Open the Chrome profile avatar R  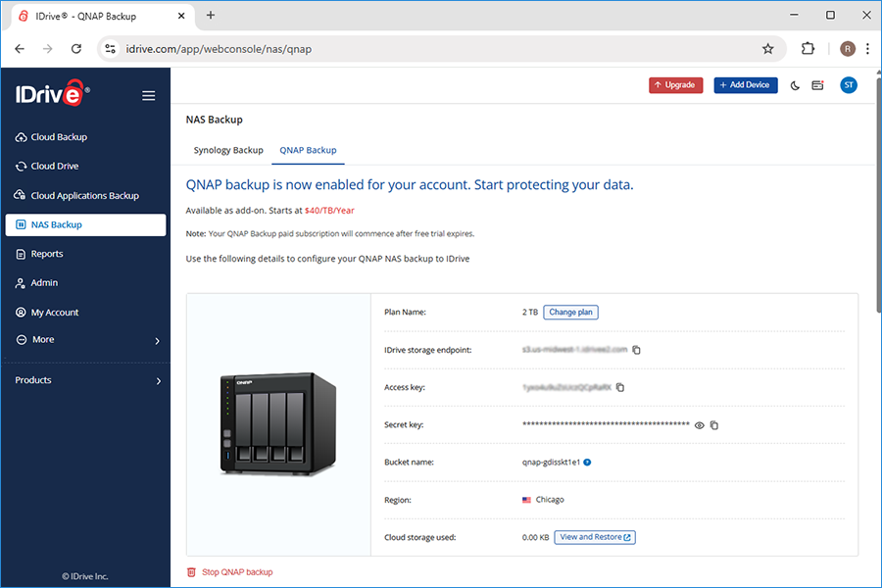(848, 49)
